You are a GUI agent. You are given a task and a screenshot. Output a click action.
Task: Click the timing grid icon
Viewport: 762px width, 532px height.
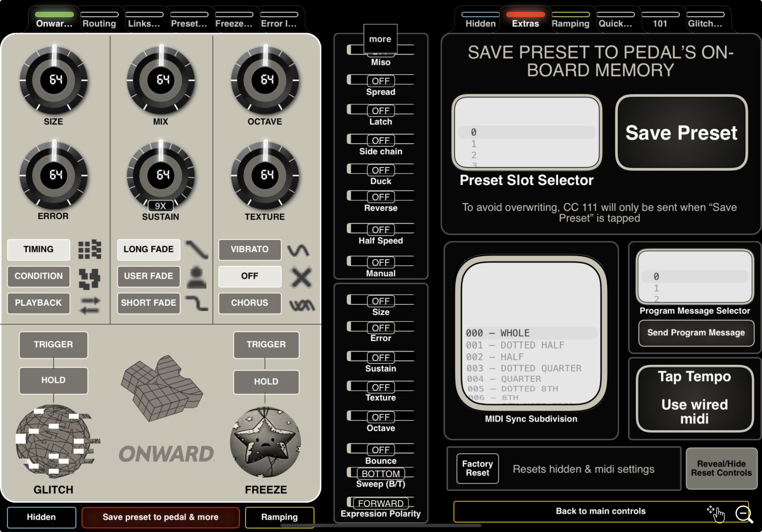click(90, 249)
